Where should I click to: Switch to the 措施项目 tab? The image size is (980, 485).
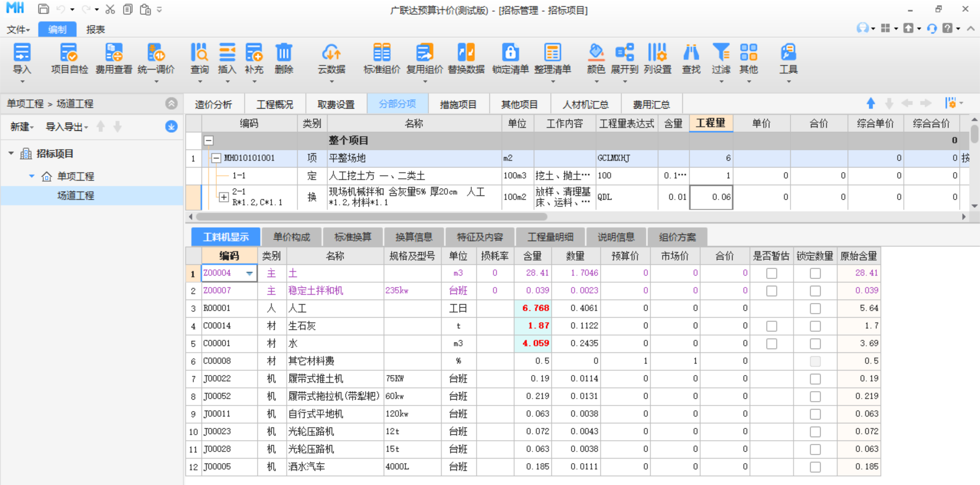[x=458, y=105]
